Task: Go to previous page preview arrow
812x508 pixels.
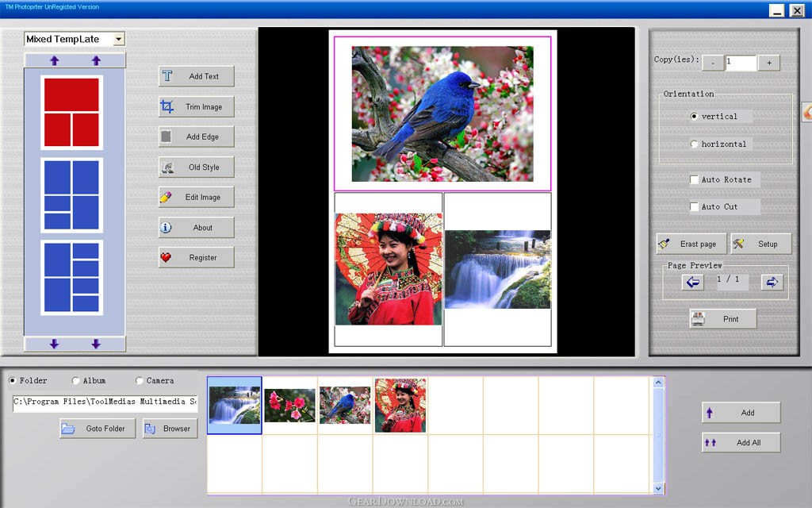Action: 693,282
